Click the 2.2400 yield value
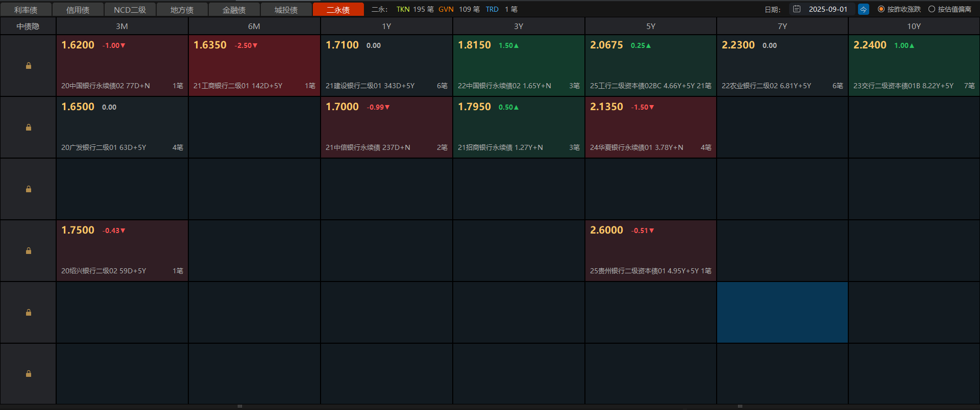 coord(870,45)
